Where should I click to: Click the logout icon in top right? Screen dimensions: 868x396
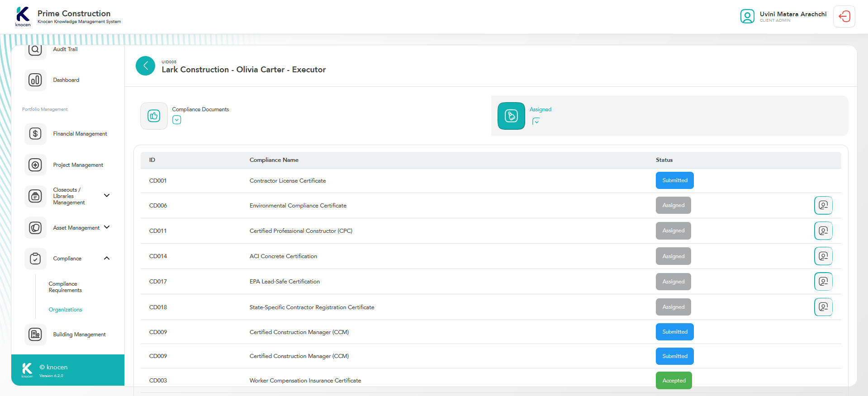coord(844,17)
